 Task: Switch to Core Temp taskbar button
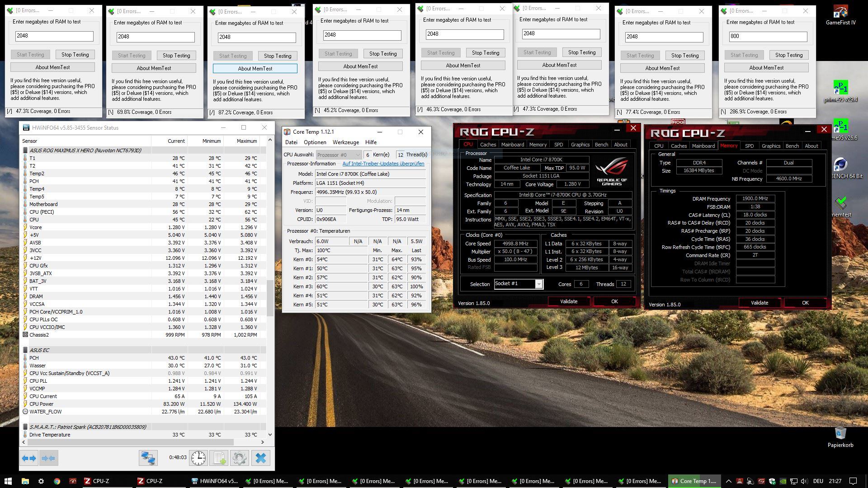click(x=694, y=481)
